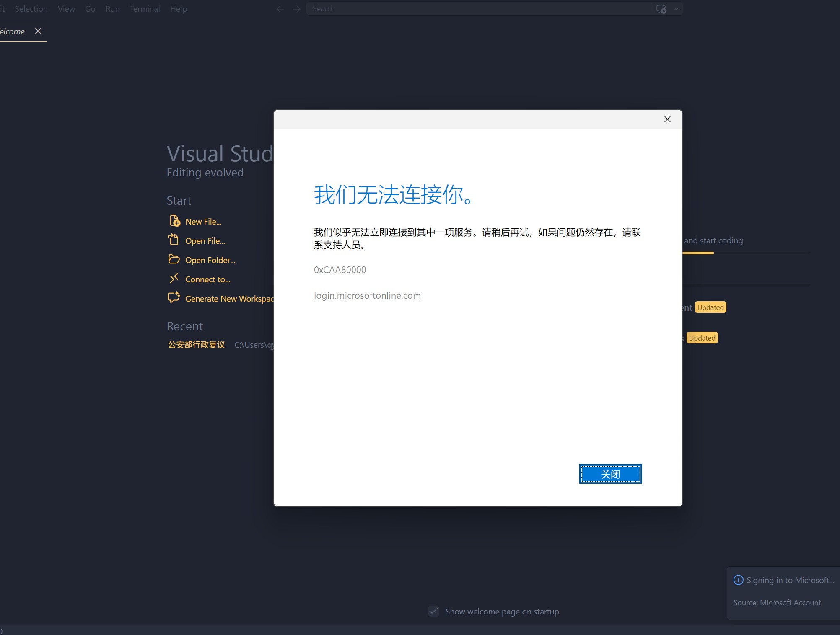Image resolution: width=840 pixels, height=635 pixels.
Task: Click Source: Microsoft Account text
Action: pyautogui.click(x=777, y=602)
